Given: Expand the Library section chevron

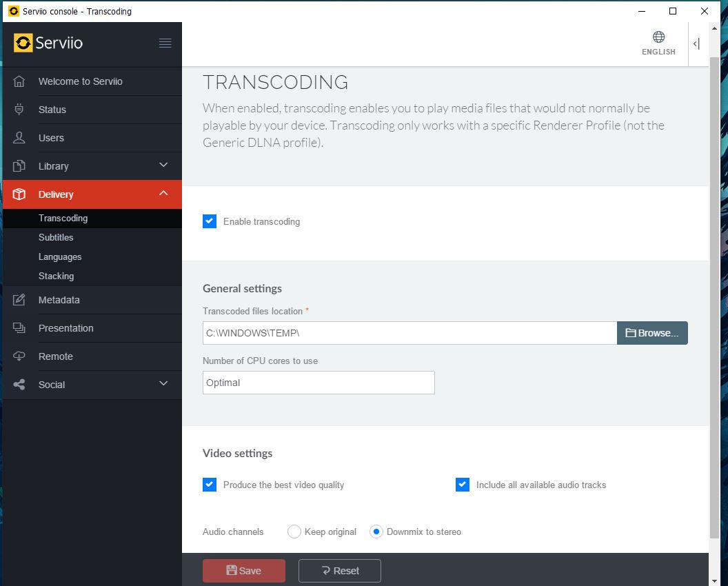Looking at the screenshot, I should coord(163,165).
